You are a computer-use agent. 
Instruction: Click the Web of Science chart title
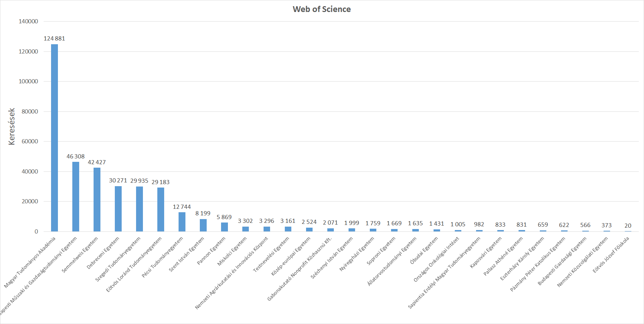(x=321, y=9)
